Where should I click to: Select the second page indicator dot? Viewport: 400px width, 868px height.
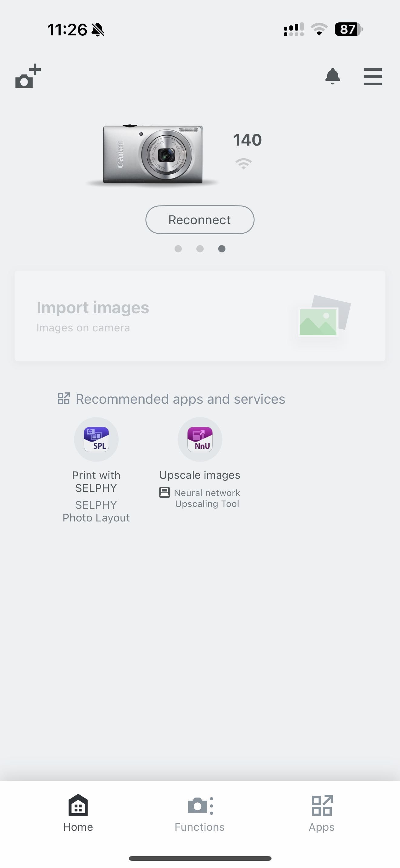pyautogui.click(x=200, y=249)
